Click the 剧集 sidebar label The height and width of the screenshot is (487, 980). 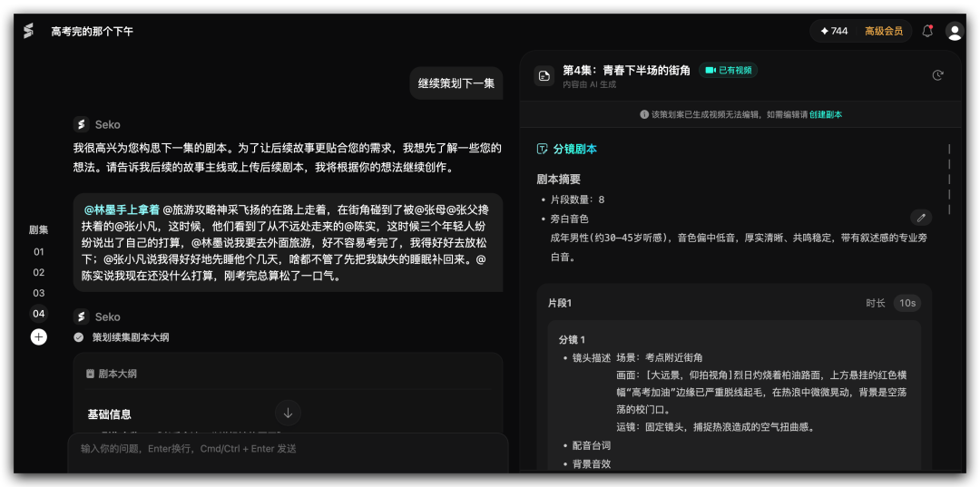pyautogui.click(x=39, y=229)
